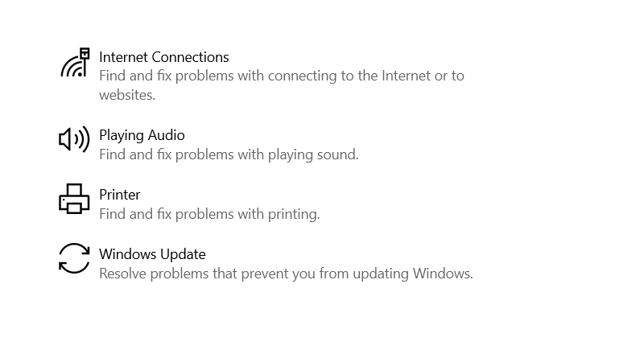Select the Printer troubleshooter title
The height and width of the screenshot is (354, 644).
click(119, 195)
